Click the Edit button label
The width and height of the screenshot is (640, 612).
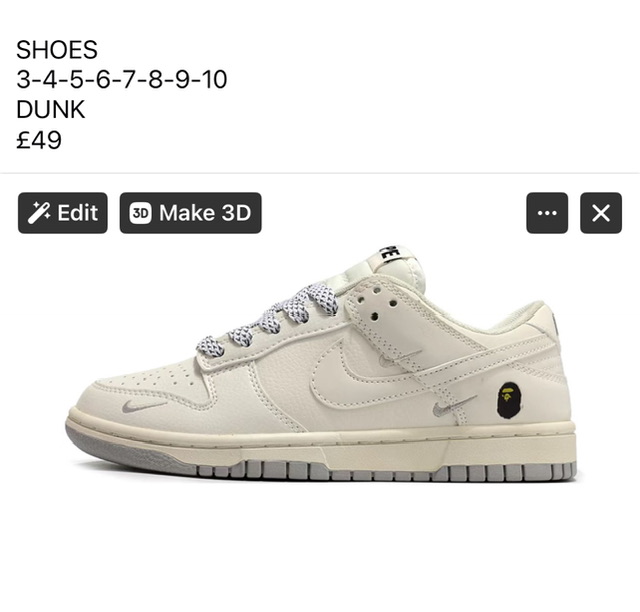(78, 213)
